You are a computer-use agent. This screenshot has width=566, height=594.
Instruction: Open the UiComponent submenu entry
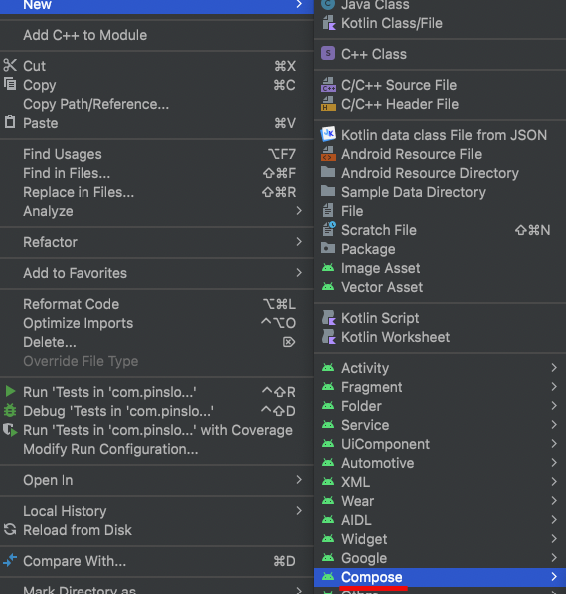[440, 444]
